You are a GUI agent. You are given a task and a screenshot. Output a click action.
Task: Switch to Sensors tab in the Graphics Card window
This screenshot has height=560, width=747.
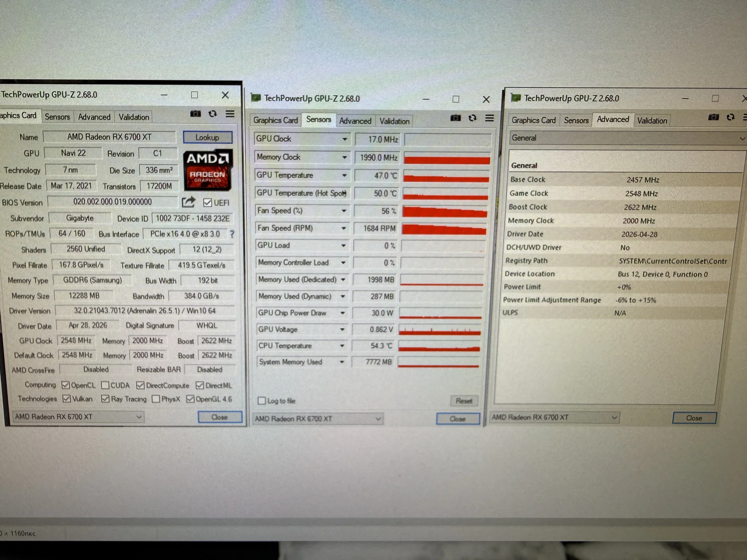pyautogui.click(x=57, y=117)
